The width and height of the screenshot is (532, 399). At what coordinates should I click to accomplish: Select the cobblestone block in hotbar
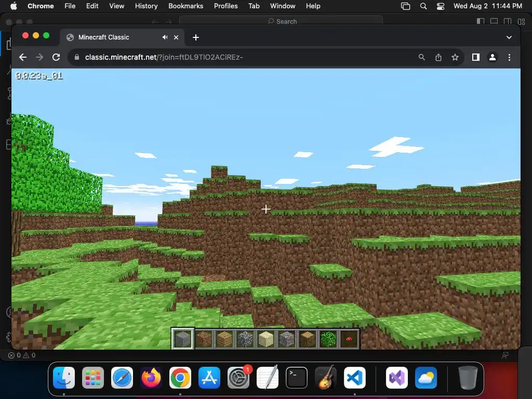click(245, 339)
